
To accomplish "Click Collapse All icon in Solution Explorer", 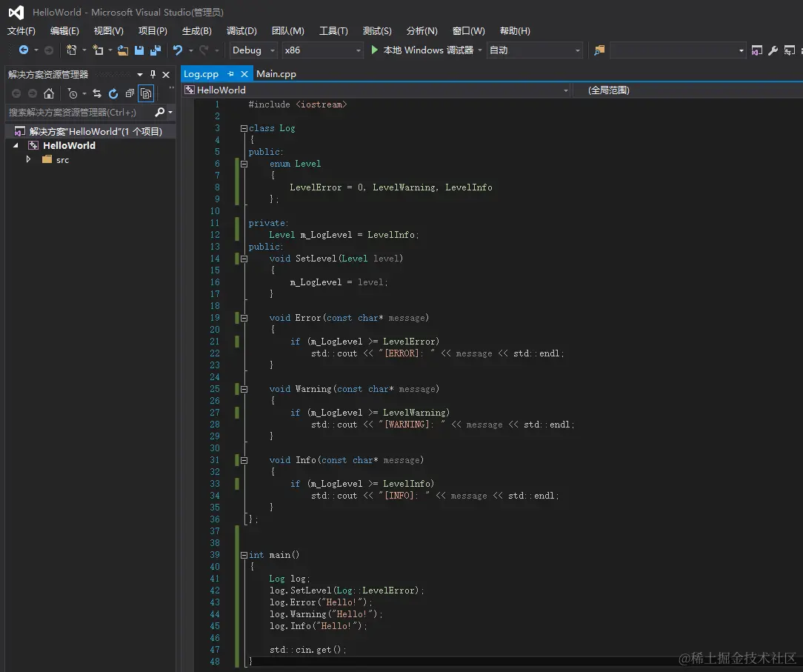I will (130, 93).
